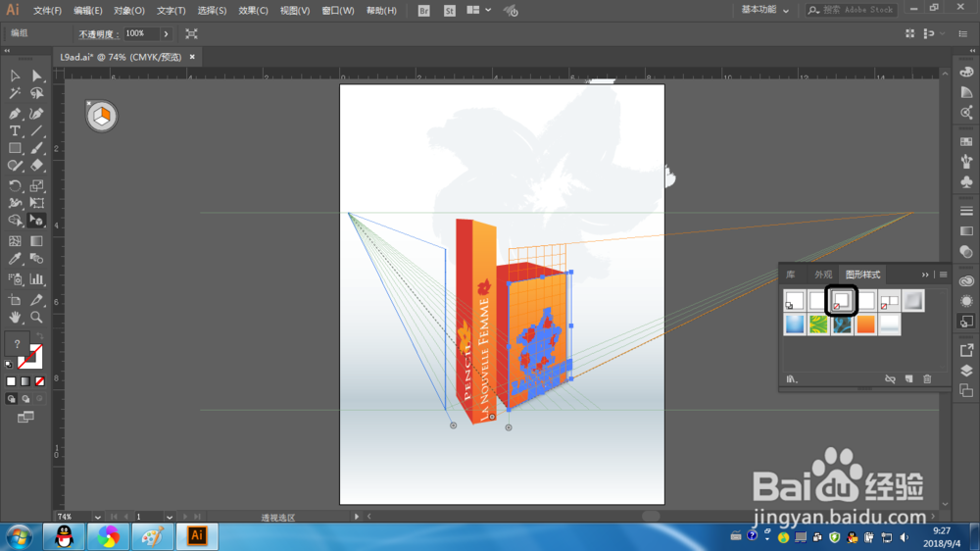The width and height of the screenshot is (980, 551).
Task: Open the 文件(F) menu
Action: click(x=47, y=11)
